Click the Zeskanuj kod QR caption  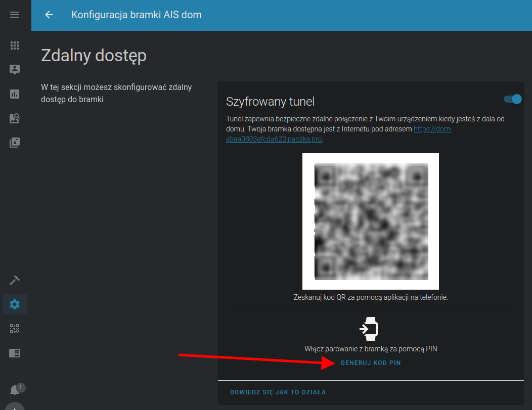click(x=371, y=297)
